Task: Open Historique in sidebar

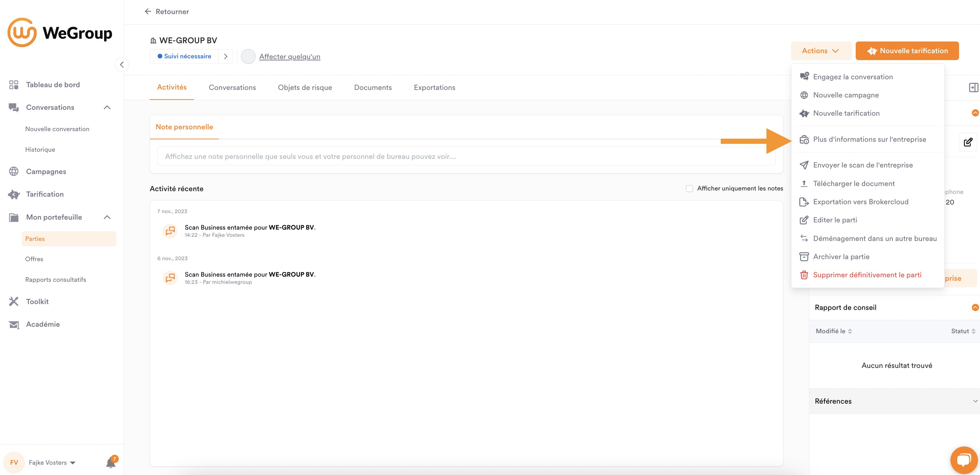Action: pos(40,149)
